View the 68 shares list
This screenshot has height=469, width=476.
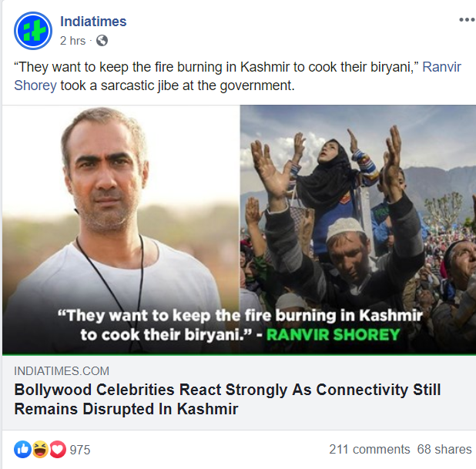[444, 449]
